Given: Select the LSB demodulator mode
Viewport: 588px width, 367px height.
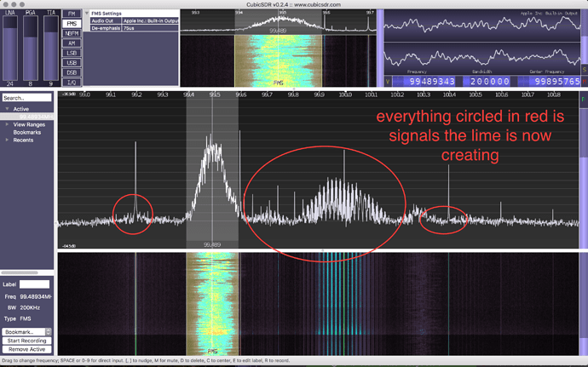Looking at the screenshot, I should tap(72, 53).
